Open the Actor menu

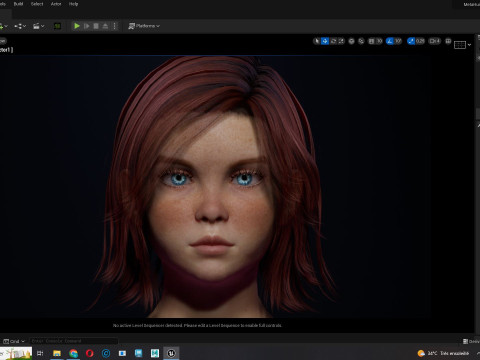56,4
